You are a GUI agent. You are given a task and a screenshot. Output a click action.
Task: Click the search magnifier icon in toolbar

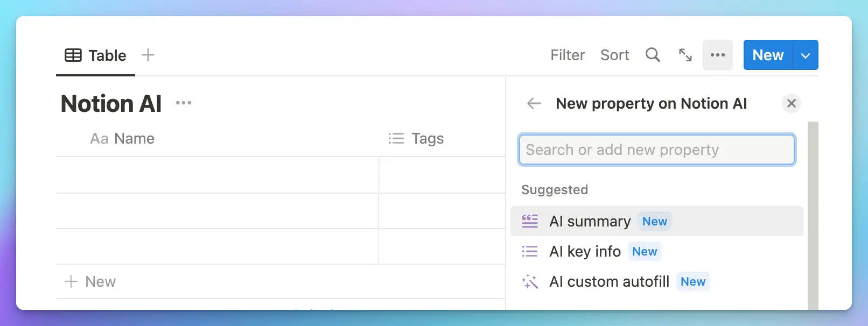(653, 55)
